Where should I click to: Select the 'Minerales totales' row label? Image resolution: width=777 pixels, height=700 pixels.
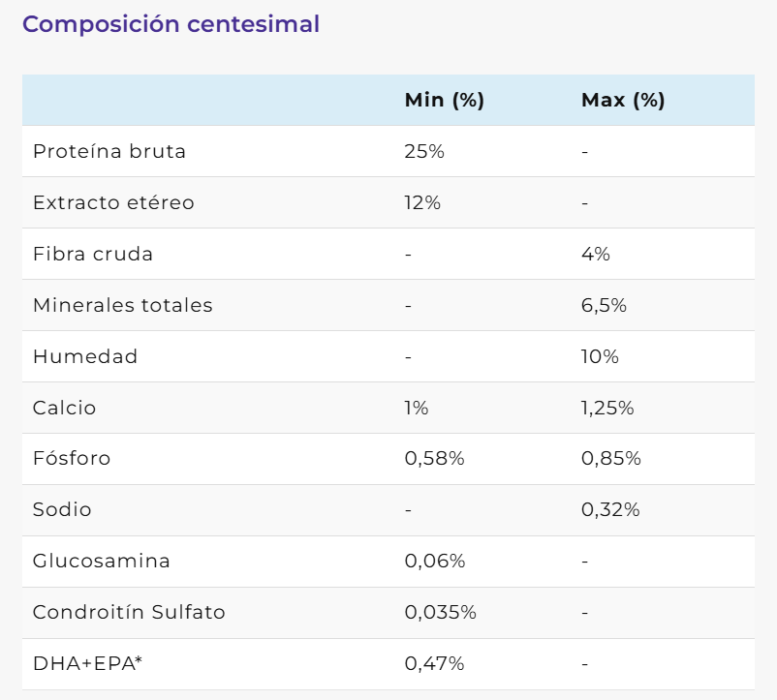point(123,306)
